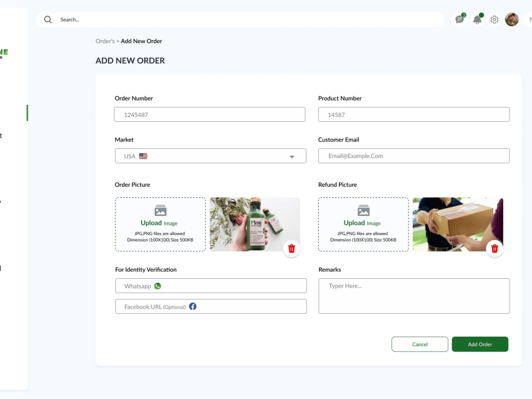
Task: Delete the refund picture using the trash icon
Action: coord(495,248)
